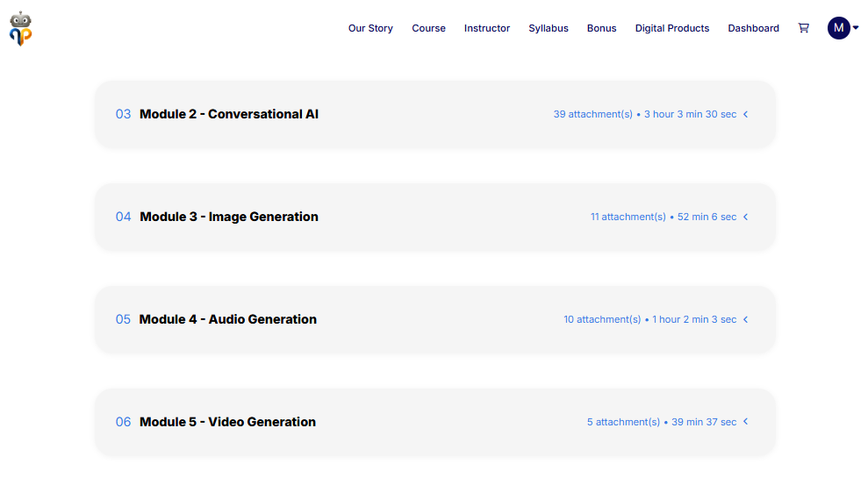Click Module 3 - Image Generation title
This screenshot has height=478, width=868.
[229, 217]
